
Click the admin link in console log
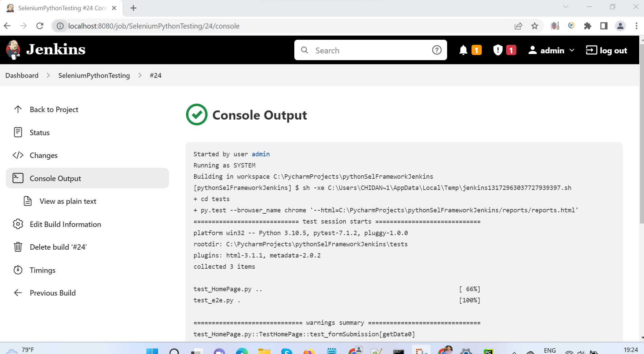coord(260,154)
